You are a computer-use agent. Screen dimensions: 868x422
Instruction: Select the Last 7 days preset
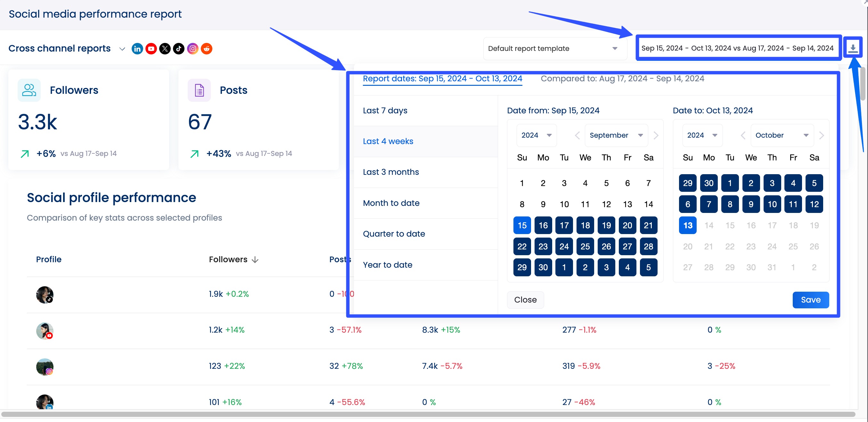(385, 110)
